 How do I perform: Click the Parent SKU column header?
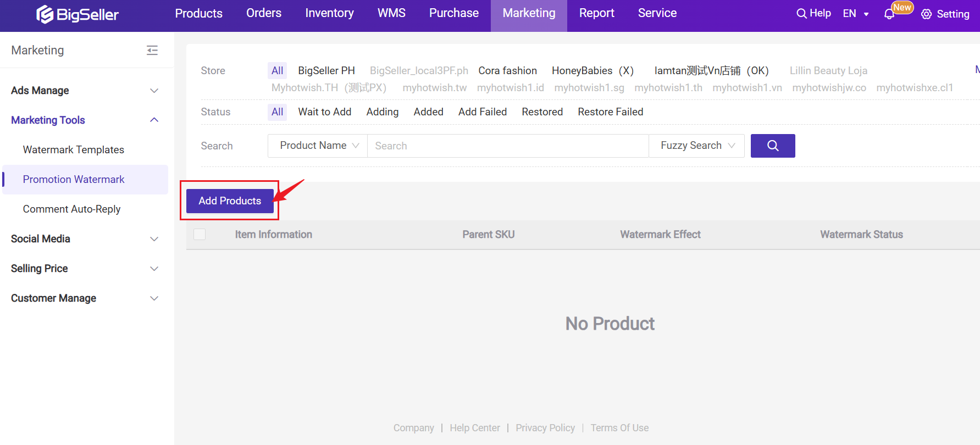pyautogui.click(x=488, y=235)
